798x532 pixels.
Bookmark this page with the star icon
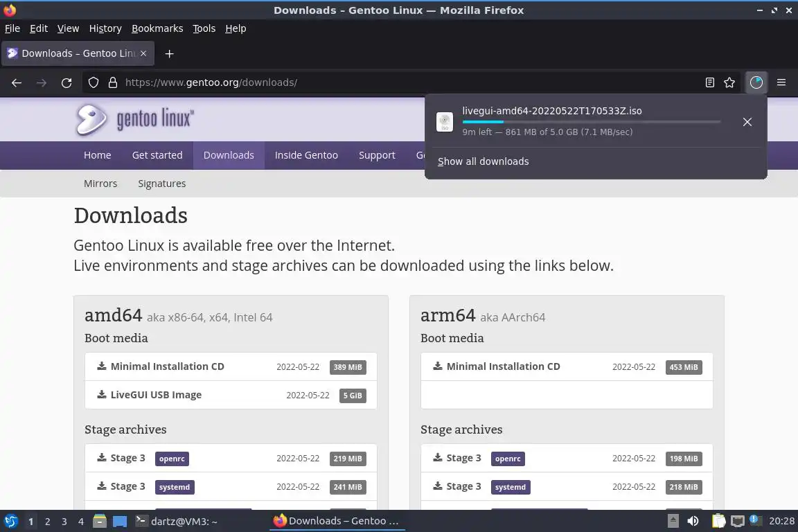point(729,82)
